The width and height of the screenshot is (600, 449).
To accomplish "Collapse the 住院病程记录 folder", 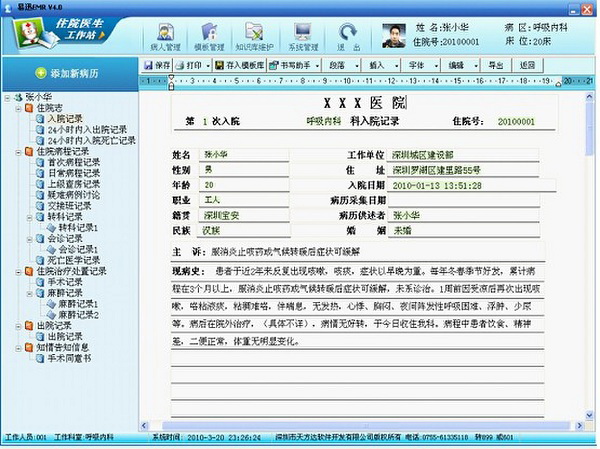I will 18,152.
